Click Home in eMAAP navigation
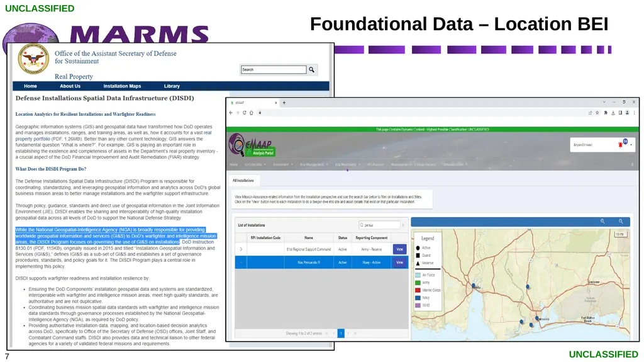Viewport: 644px width, 362px height. tap(234, 164)
